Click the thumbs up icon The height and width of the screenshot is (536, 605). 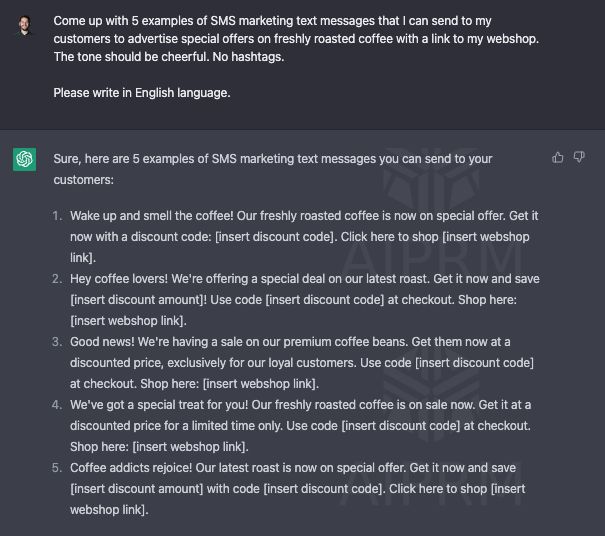558,157
